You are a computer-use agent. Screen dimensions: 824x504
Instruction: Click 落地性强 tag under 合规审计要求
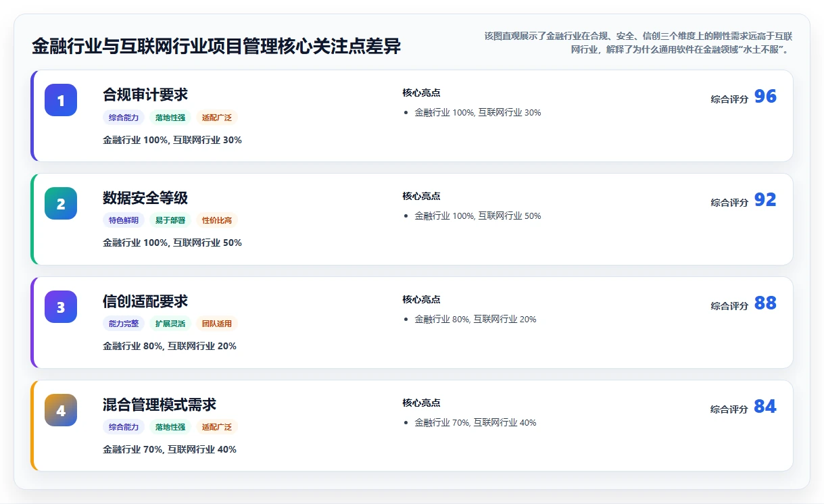[170, 118]
